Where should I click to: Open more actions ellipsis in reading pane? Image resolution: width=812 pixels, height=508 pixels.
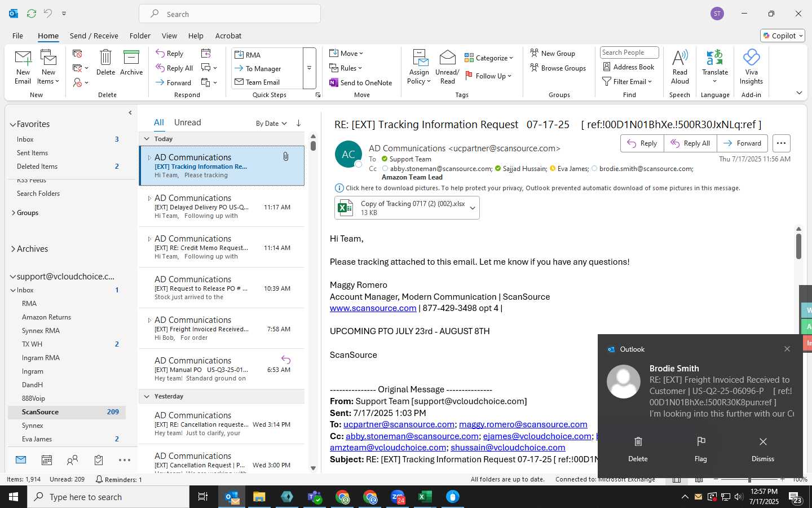[781, 143]
